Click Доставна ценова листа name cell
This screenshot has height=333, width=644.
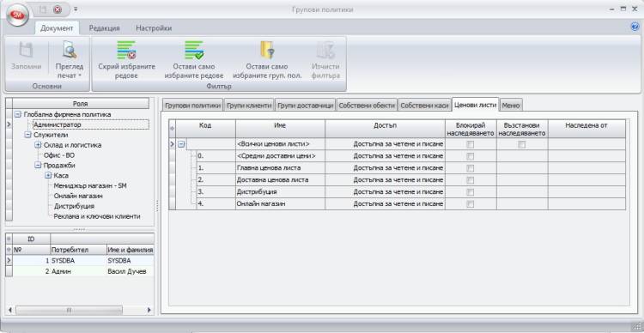(280, 180)
